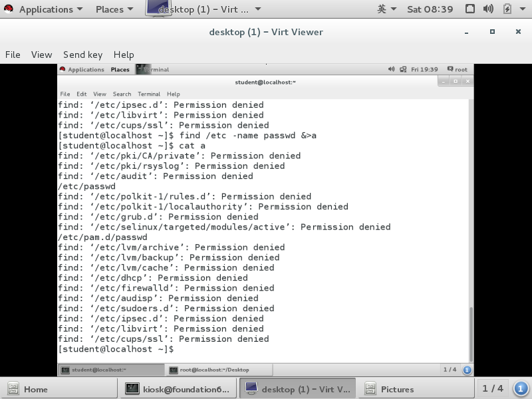This screenshot has height=399, width=532.
Task: Open Virt Viewer View menu
Action: [41, 55]
